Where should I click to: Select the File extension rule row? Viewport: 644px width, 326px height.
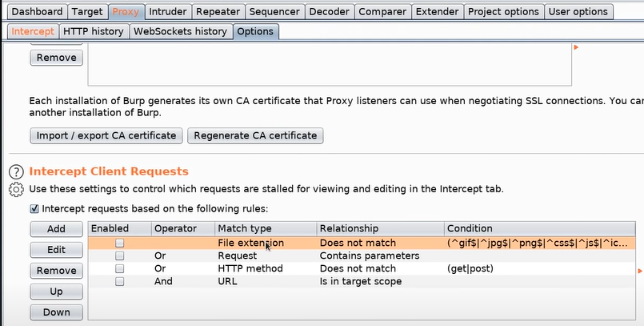click(362, 243)
